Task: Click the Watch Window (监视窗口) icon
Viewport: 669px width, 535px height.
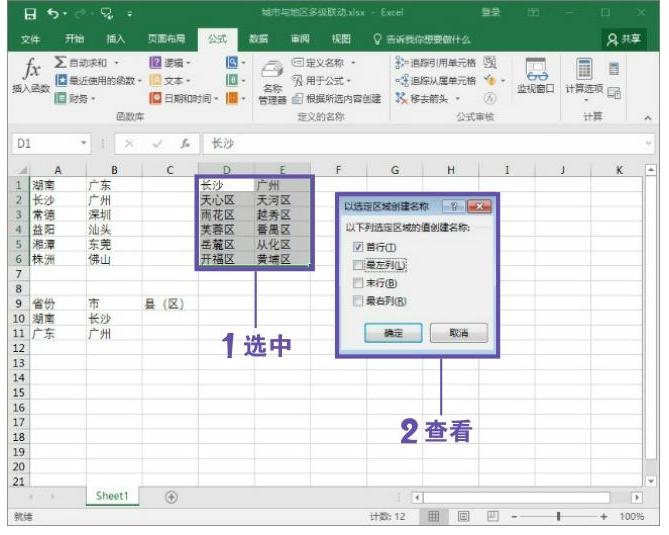Action: (x=536, y=78)
